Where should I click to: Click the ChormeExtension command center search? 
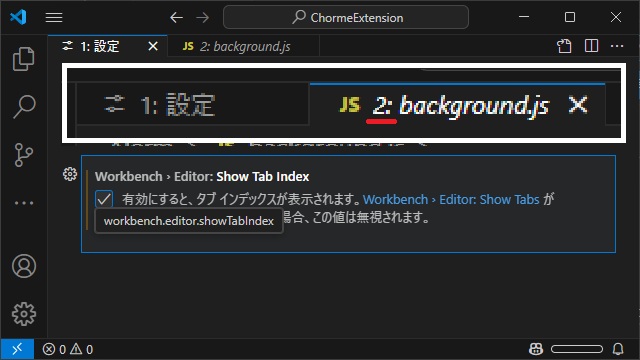pyautogui.click(x=346, y=17)
